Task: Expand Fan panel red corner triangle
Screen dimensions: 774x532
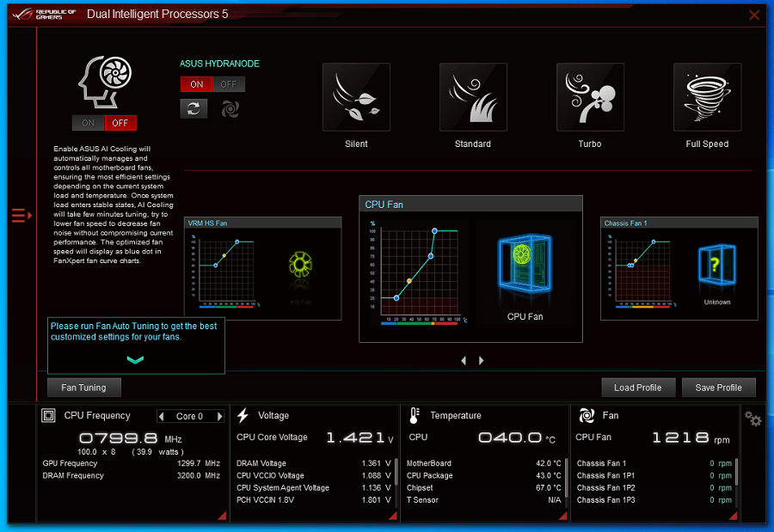Action: [x=733, y=516]
